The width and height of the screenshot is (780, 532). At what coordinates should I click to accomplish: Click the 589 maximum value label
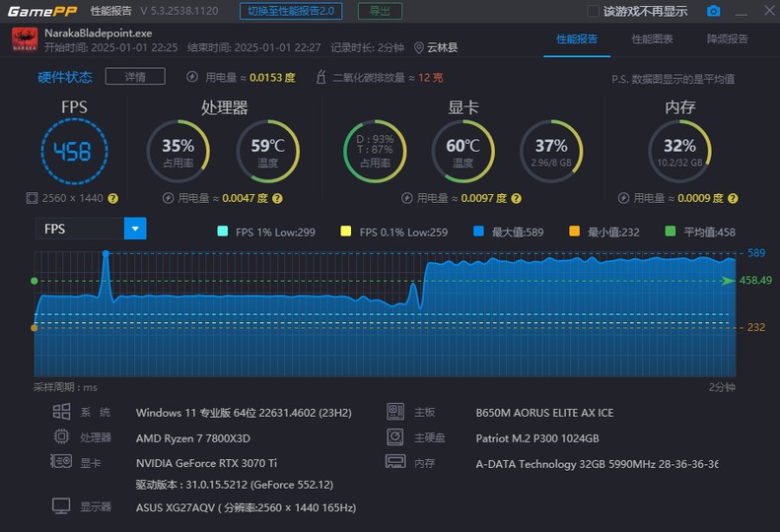click(x=756, y=253)
